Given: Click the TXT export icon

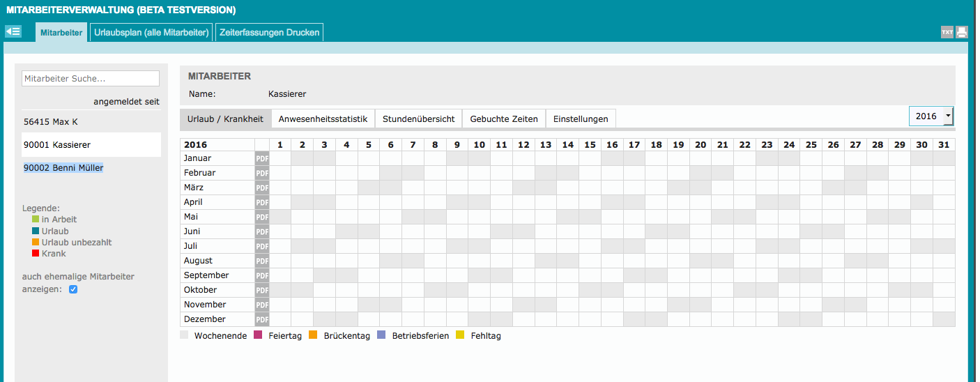Looking at the screenshot, I should pos(947,32).
